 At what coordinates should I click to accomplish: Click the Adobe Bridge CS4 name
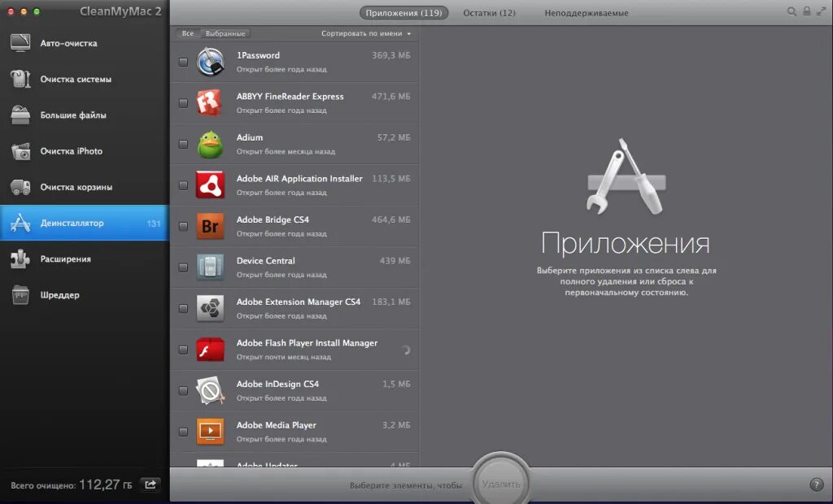coord(273,219)
